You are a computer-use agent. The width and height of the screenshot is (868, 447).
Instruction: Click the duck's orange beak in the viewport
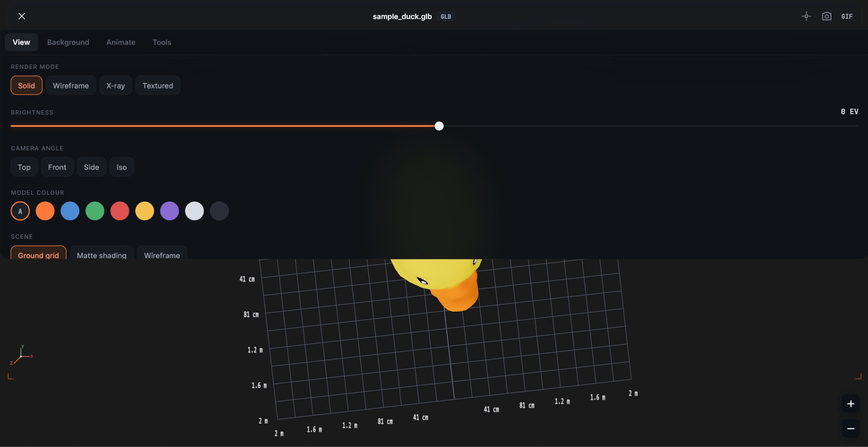point(457,295)
